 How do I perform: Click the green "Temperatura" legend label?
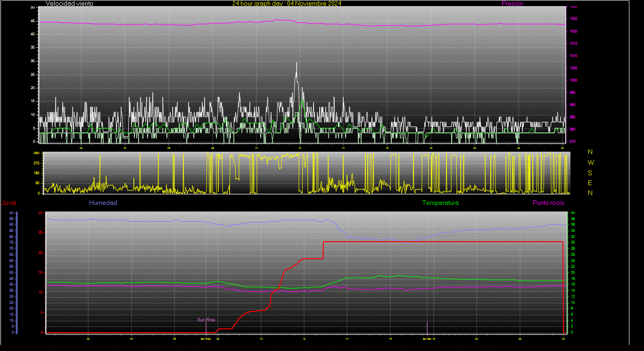440,203
